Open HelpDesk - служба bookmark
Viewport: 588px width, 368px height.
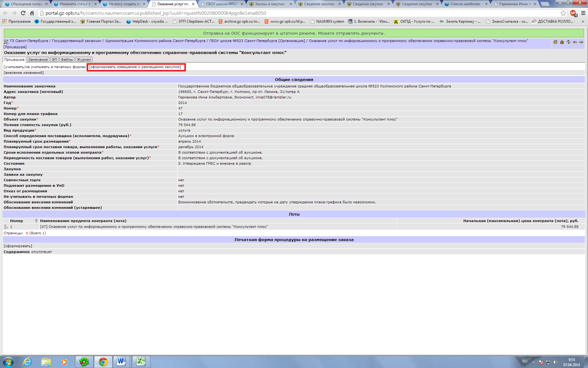[x=147, y=21]
